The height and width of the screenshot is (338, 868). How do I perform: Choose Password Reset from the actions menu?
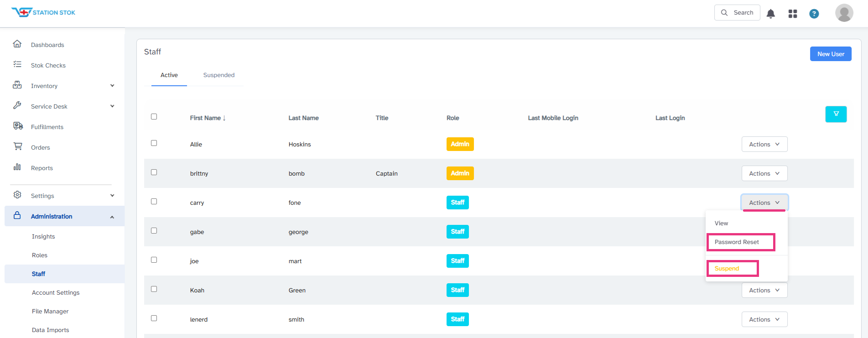[x=737, y=242]
